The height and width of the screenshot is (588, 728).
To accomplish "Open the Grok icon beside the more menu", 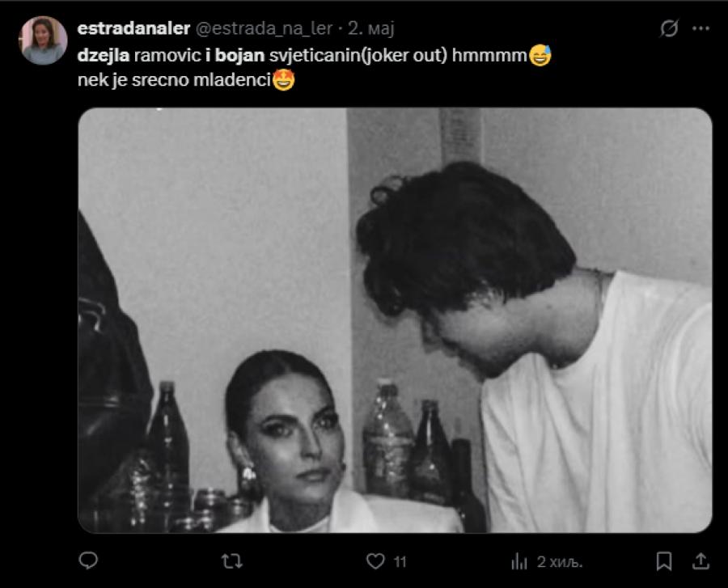I will point(669,29).
